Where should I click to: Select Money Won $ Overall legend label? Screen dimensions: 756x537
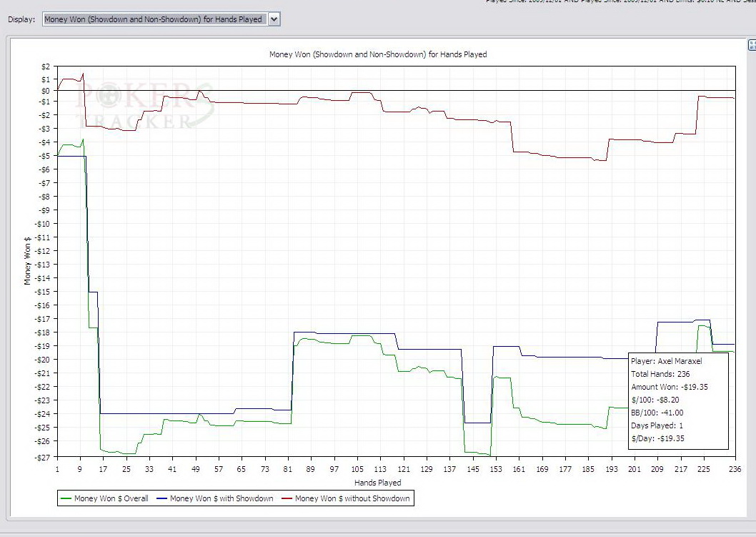coord(111,498)
